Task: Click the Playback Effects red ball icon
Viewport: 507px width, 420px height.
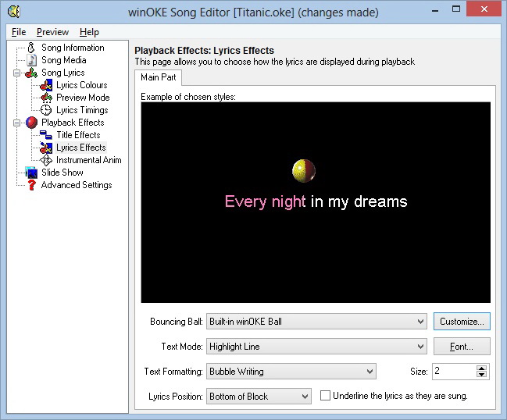Action: tap(31, 123)
